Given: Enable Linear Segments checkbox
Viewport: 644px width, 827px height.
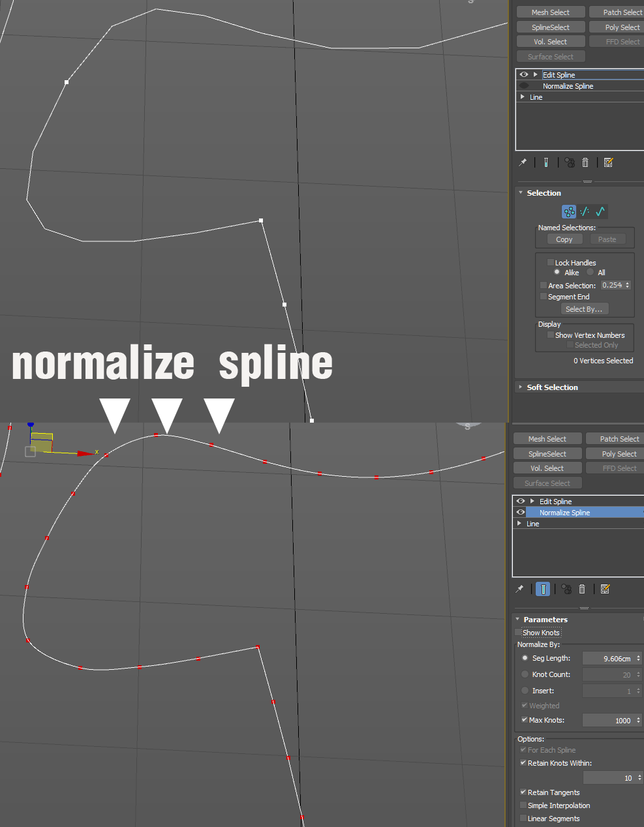Looking at the screenshot, I should (x=523, y=818).
